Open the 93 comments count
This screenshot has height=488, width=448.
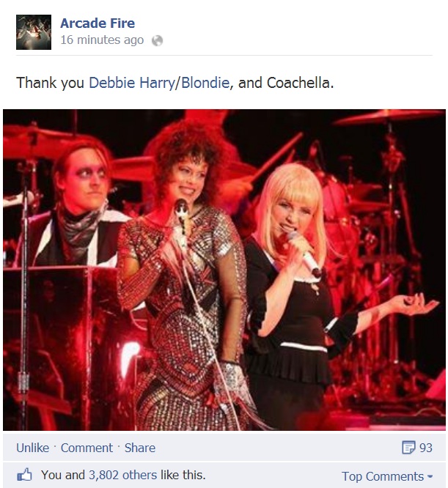[425, 448]
